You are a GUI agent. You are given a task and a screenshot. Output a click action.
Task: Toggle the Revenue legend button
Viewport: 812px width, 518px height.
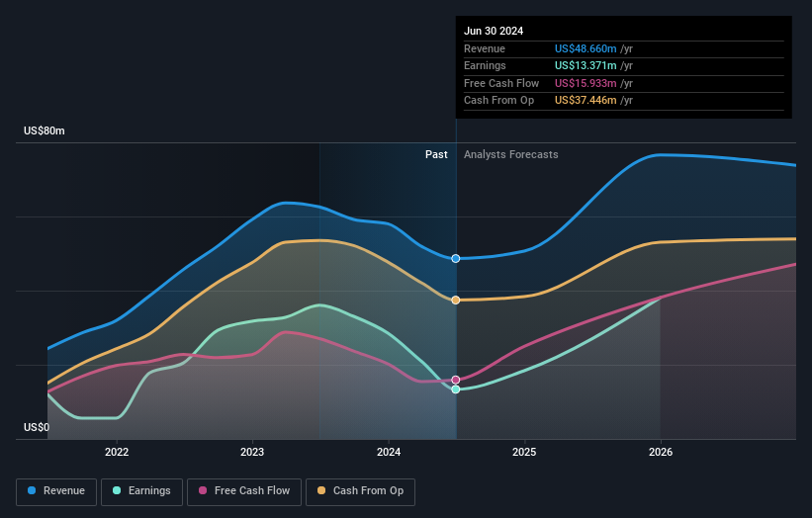[x=56, y=491]
